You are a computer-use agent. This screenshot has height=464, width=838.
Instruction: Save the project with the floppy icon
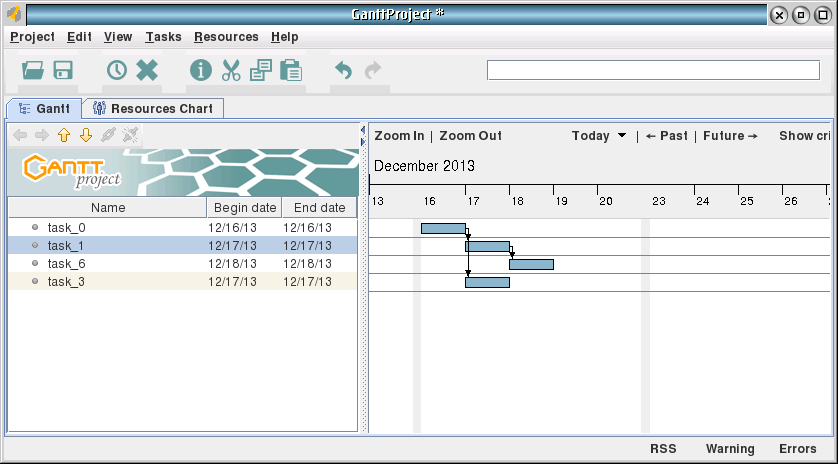click(x=63, y=70)
